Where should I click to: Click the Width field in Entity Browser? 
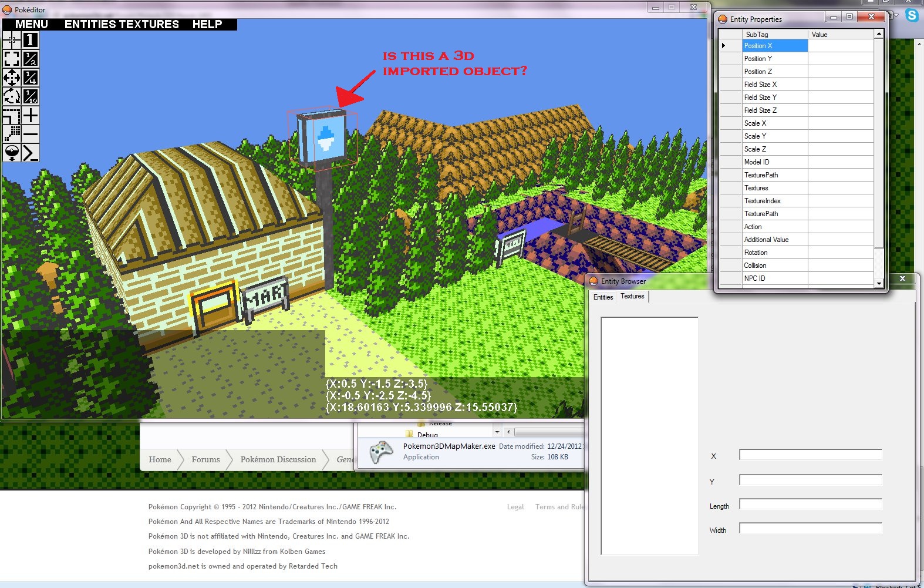(810, 528)
